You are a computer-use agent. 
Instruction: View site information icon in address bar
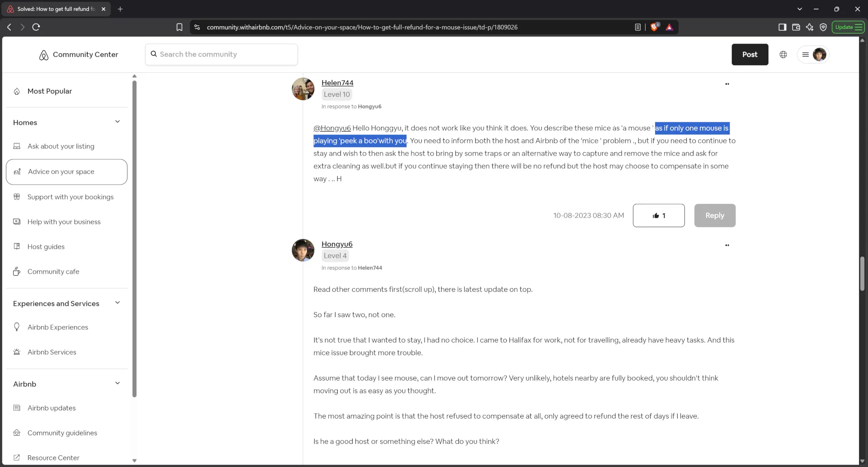click(x=197, y=27)
